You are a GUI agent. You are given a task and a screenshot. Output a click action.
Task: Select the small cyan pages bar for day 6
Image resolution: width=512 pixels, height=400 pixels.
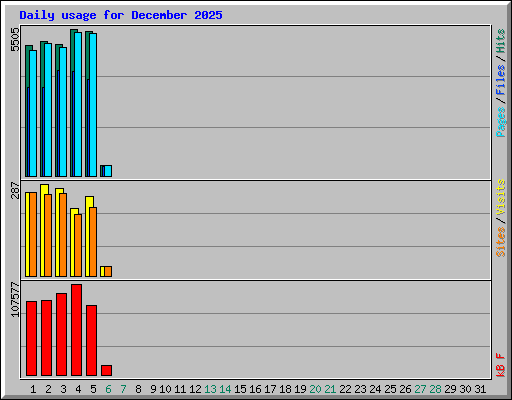coord(108,171)
